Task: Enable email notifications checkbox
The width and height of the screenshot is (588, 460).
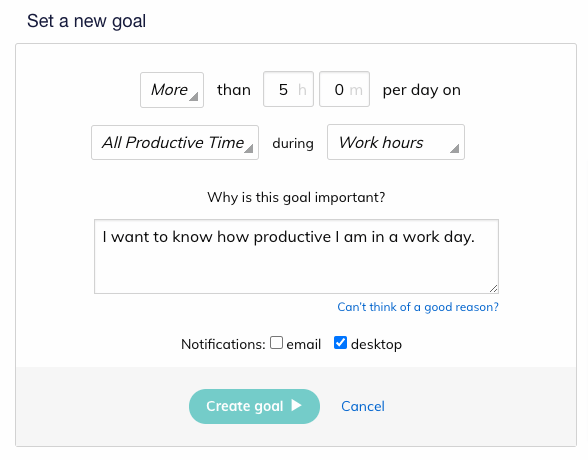Action: pos(276,343)
